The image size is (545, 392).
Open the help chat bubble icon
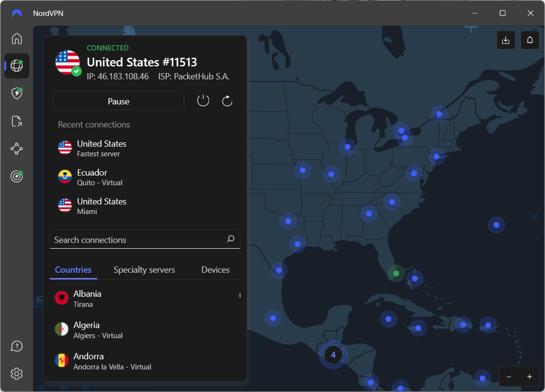coord(17,346)
